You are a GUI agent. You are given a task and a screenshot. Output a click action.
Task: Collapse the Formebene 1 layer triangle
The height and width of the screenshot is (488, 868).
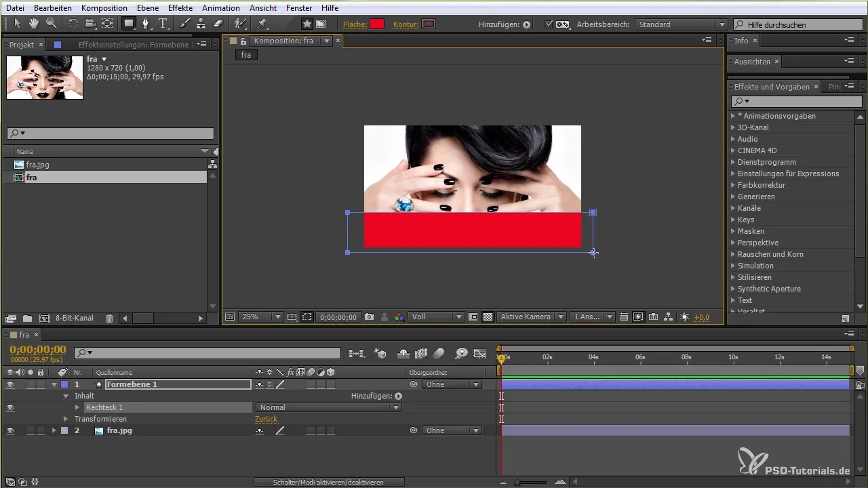coord(54,384)
